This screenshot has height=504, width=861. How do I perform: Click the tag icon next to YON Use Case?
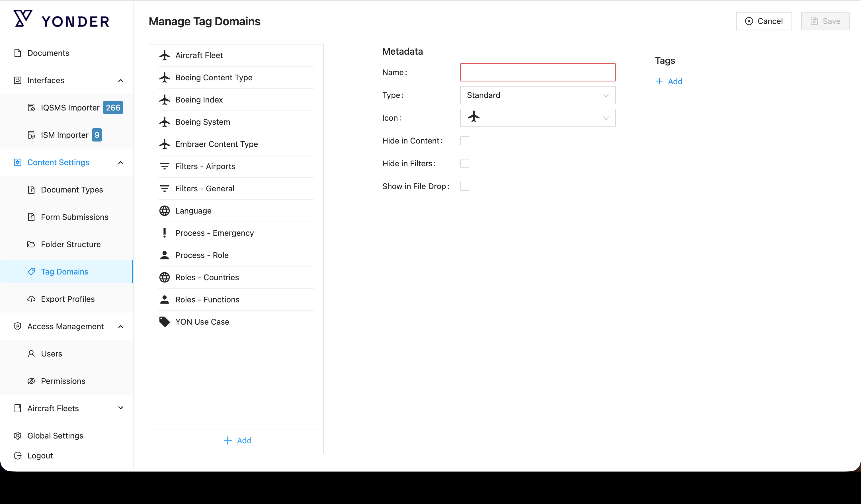pos(164,322)
